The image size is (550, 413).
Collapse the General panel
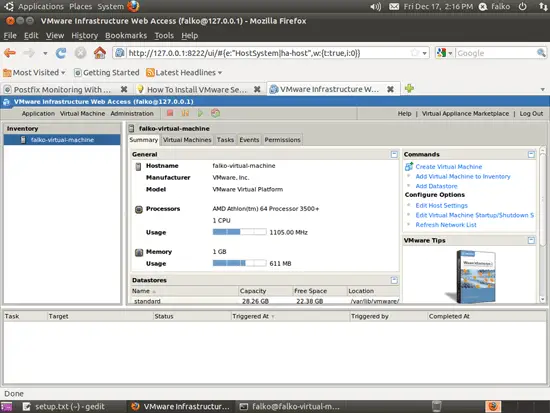coord(394,154)
